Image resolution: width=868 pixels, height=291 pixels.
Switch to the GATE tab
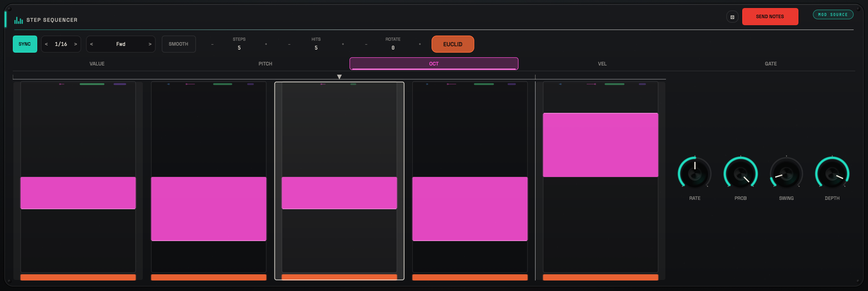771,64
